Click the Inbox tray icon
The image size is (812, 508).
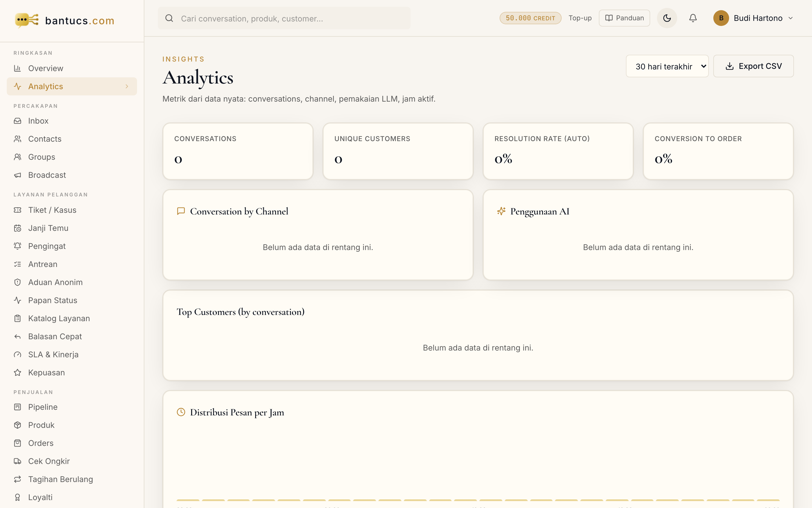coord(17,121)
